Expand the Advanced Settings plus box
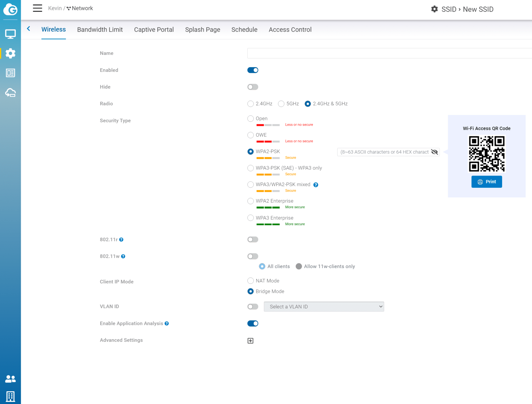 250,341
